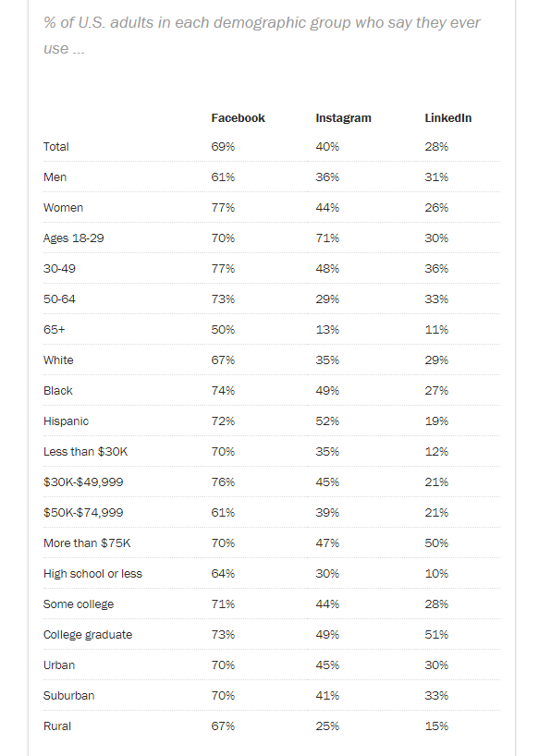Click the Facebook column header
This screenshot has height=756, width=539.
238,118
